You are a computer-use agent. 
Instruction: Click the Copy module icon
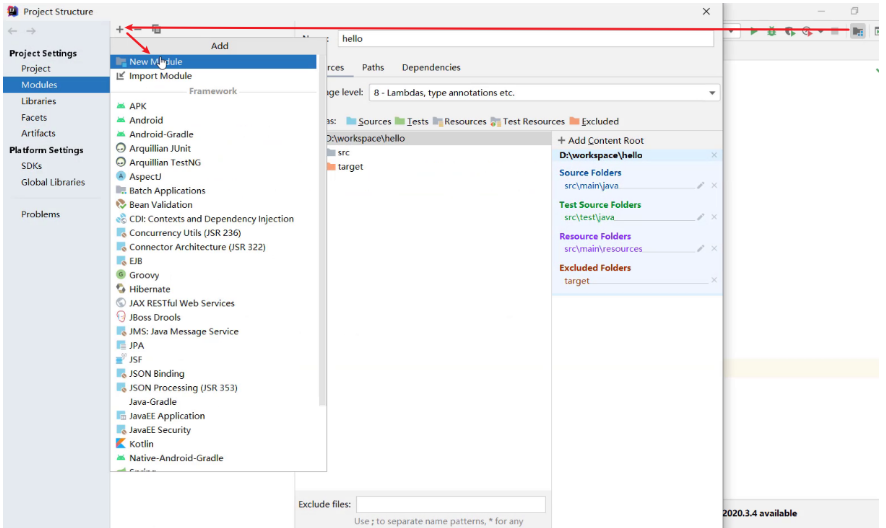click(x=157, y=29)
